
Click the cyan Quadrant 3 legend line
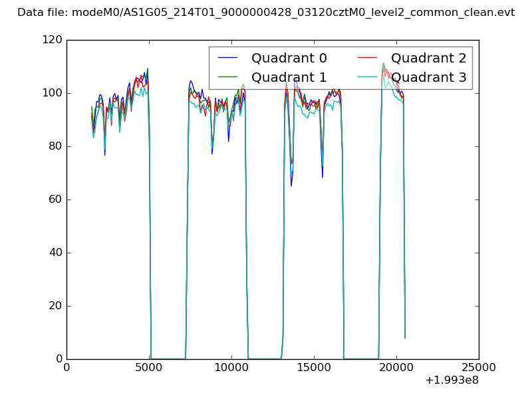click(369, 78)
